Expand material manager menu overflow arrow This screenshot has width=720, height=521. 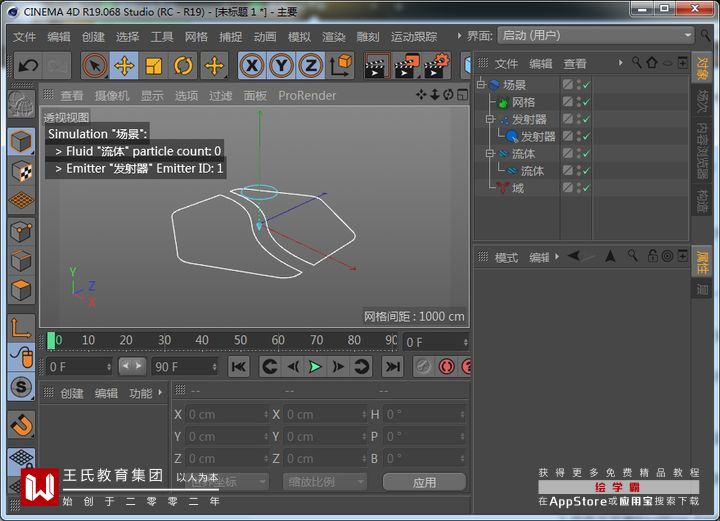click(x=160, y=392)
